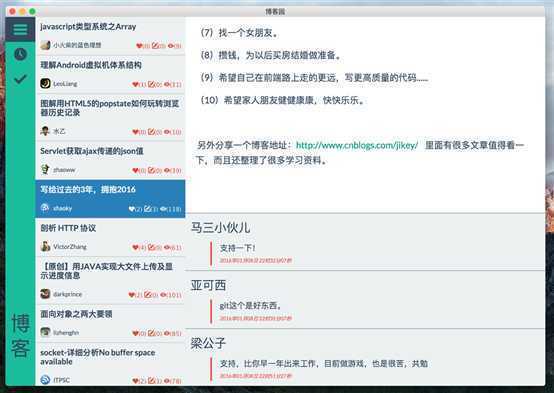Click the heart icon on the socket No buffer space post
The height and width of the screenshot is (393, 554).
tap(135, 381)
